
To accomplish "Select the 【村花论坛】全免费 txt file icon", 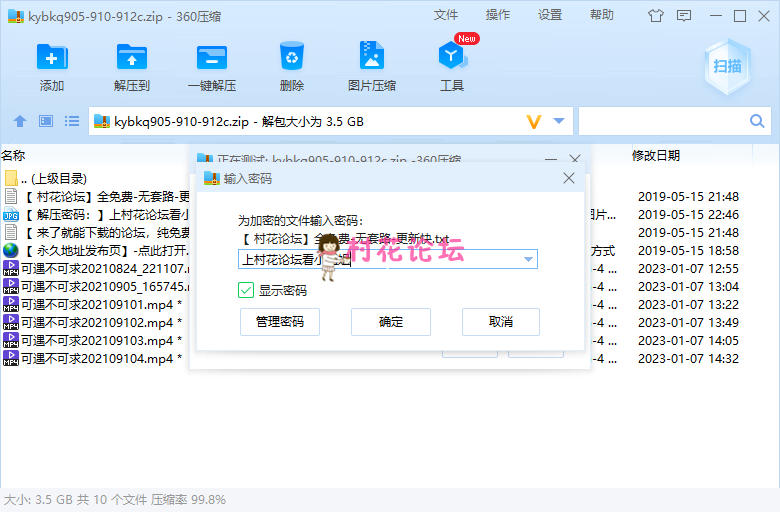I will point(11,196).
